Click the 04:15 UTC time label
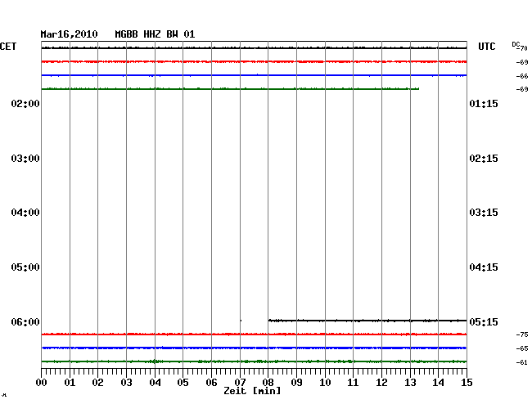Screen dimensions: 532x404 point(484,267)
